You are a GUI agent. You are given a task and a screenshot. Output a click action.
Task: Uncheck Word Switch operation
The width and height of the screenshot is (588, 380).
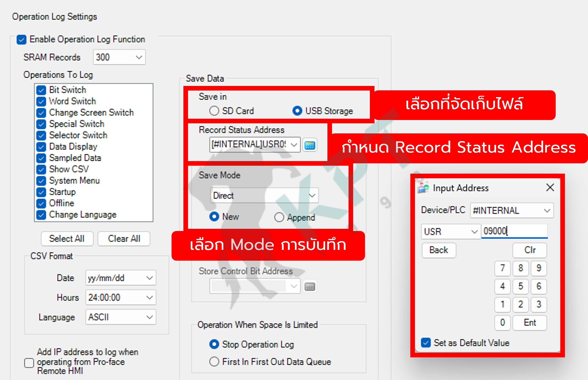pos(41,101)
